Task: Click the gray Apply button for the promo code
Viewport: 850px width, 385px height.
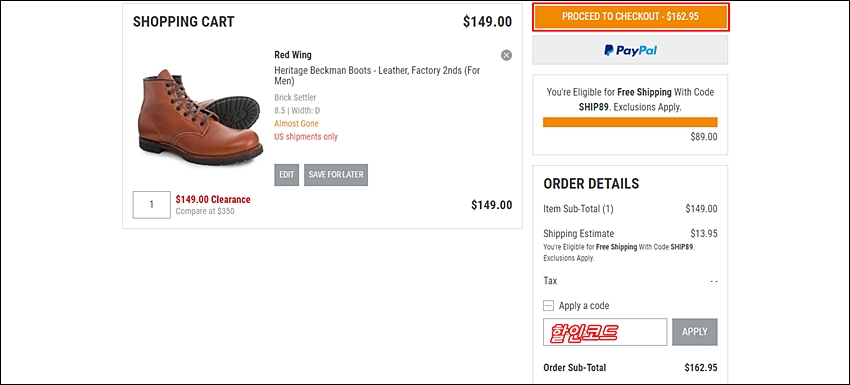Action: 694,331
